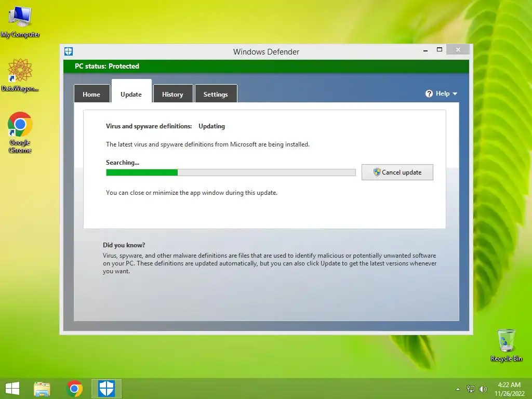Open the Recycle Bin
Screen dimensions: 532x399
pyautogui.click(x=506, y=345)
